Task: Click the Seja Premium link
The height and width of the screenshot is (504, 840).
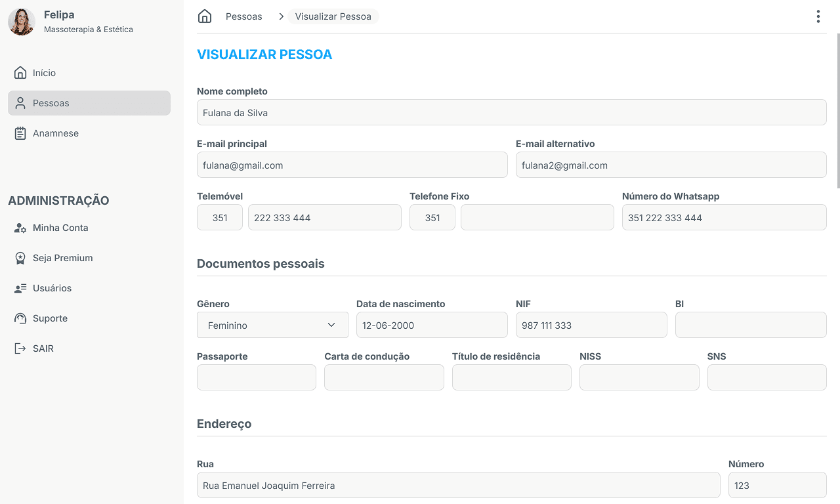Action: (63, 258)
